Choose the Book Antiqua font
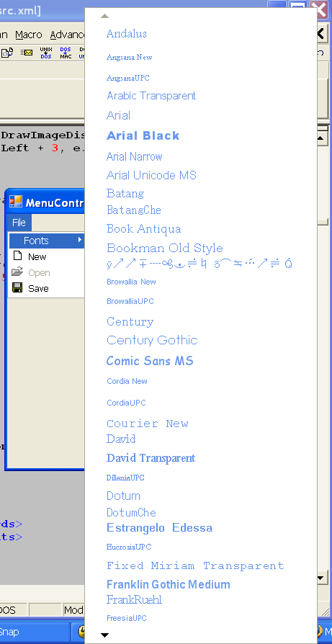 143,229
